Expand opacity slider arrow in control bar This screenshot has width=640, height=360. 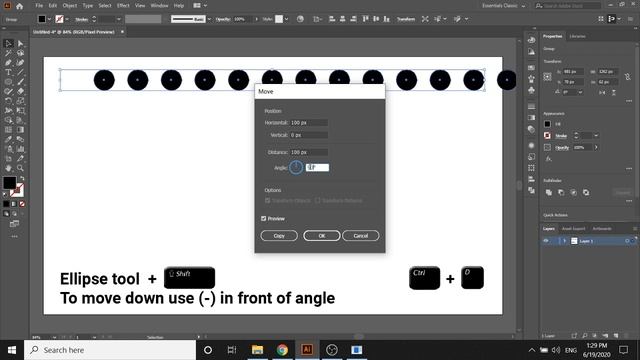[256, 19]
